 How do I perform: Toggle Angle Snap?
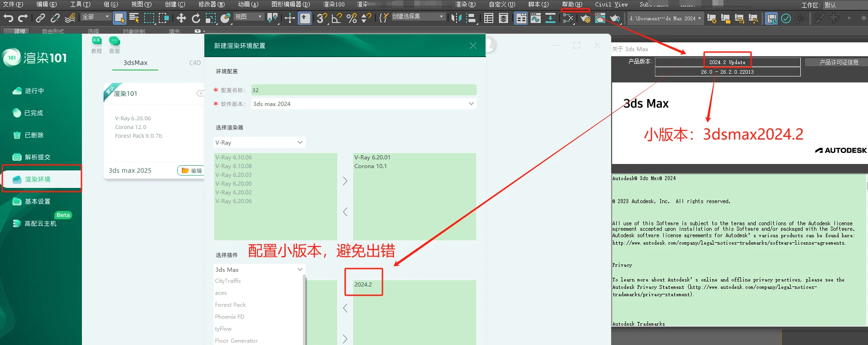coord(337,18)
